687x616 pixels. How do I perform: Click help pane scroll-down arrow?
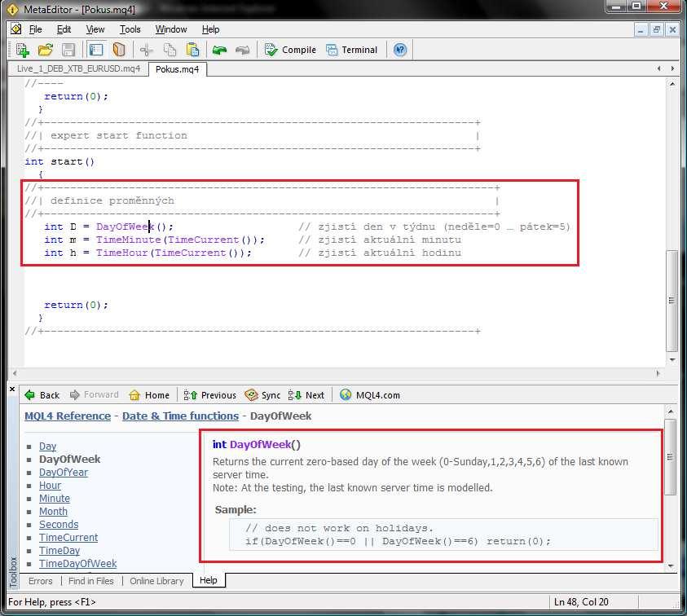[x=671, y=566]
